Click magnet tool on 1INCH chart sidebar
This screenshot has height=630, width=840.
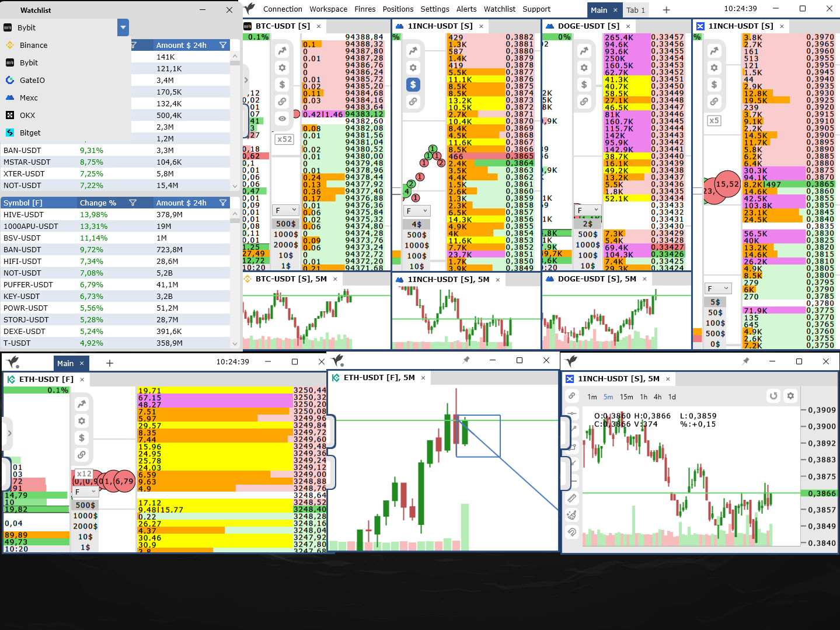point(572,532)
